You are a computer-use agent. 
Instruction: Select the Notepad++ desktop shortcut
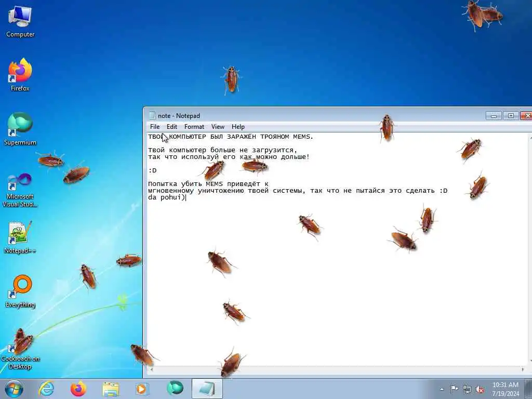(x=20, y=237)
